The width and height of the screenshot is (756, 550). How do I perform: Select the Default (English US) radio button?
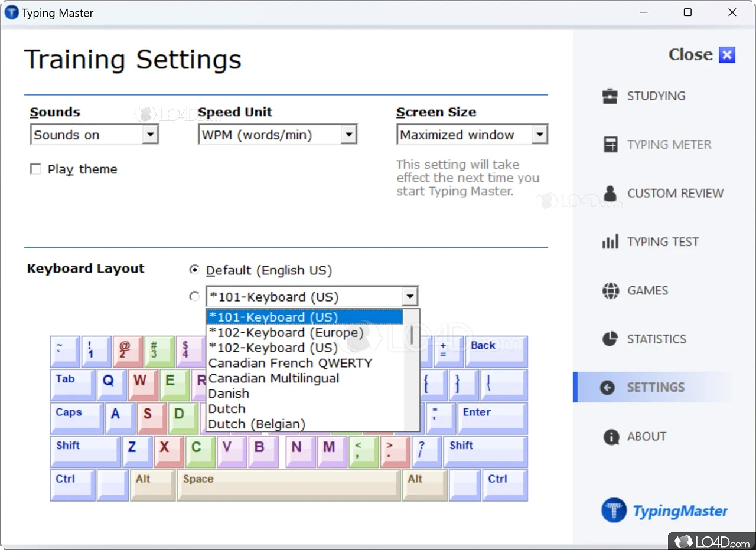(x=195, y=270)
